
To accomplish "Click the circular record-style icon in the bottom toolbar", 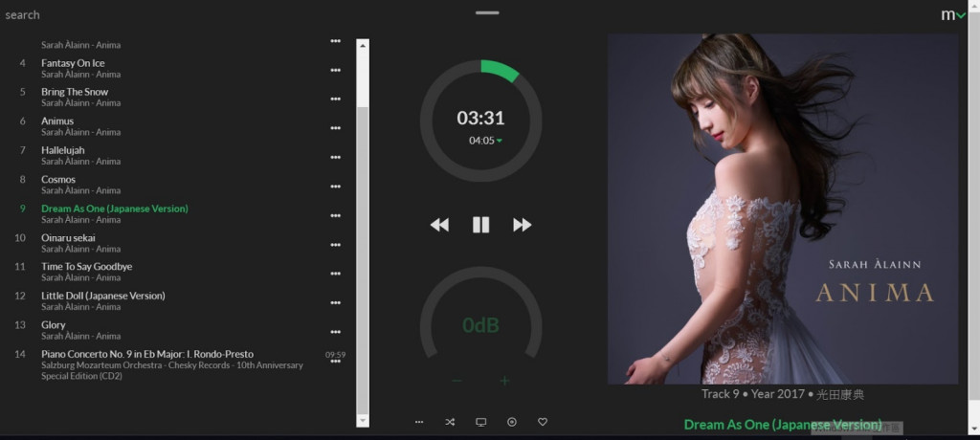I will [512, 422].
